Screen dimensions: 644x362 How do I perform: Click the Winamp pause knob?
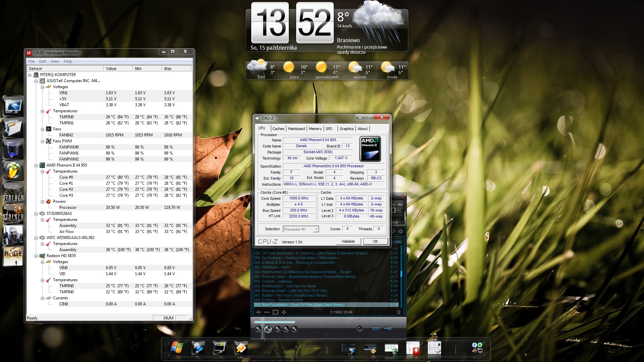[x=278, y=329]
